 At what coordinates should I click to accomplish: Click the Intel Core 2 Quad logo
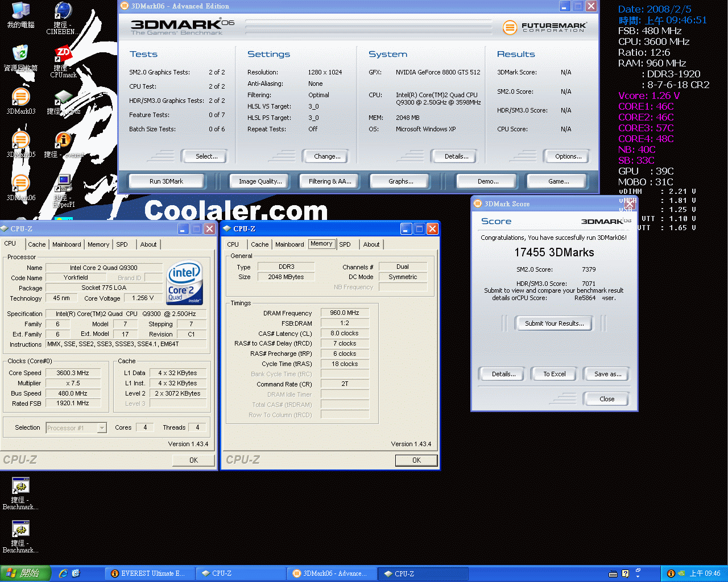[x=185, y=283]
